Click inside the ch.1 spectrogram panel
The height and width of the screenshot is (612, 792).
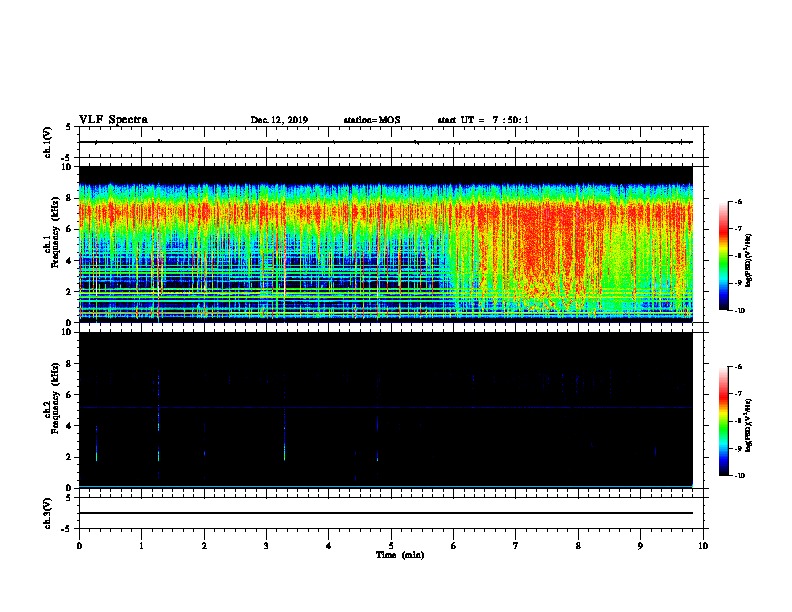(385, 244)
